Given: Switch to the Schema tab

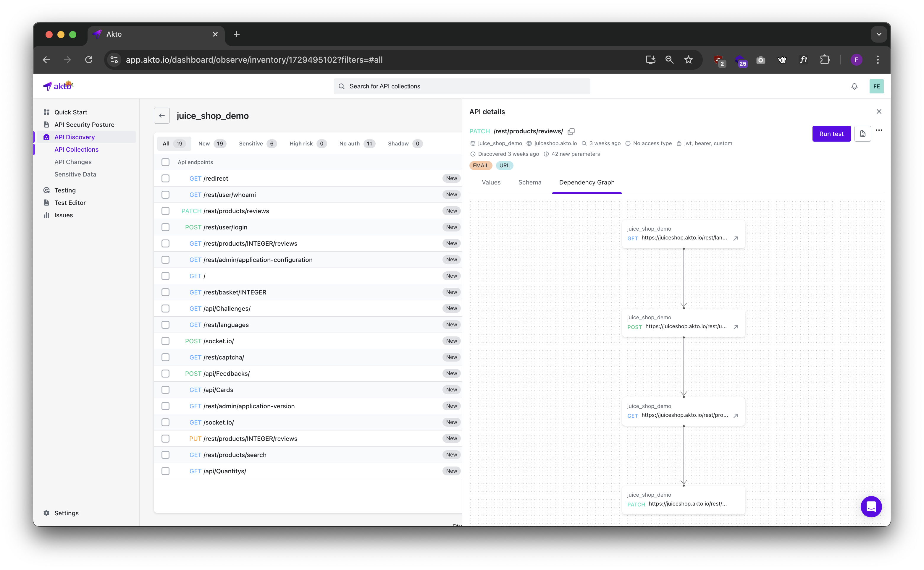Looking at the screenshot, I should (529, 182).
